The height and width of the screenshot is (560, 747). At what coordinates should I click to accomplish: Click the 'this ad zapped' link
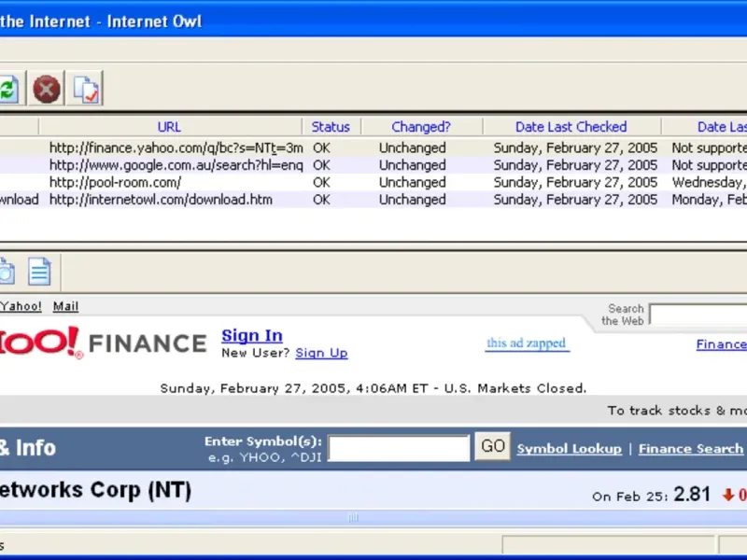click(x=527, y=343)
